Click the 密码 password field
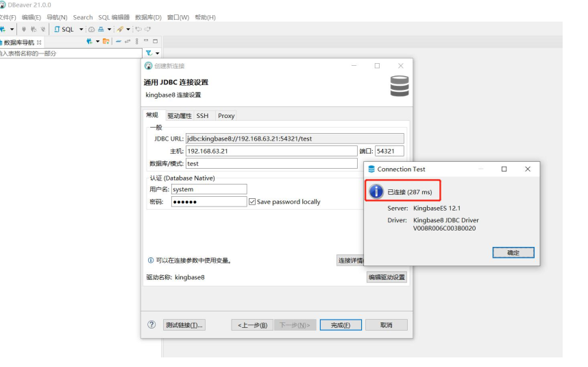The width and height of the screenshot is (588, 367). coord(209,202)
